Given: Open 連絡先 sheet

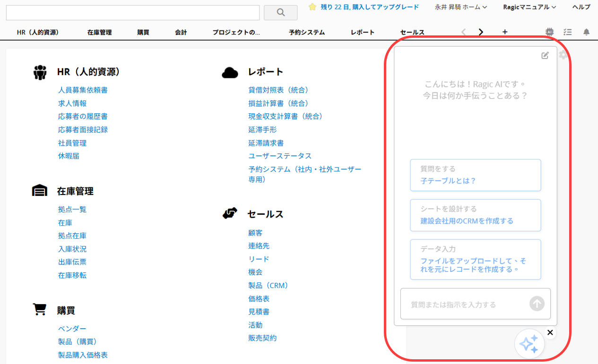Looking at the screenshot, I should 259,246.
